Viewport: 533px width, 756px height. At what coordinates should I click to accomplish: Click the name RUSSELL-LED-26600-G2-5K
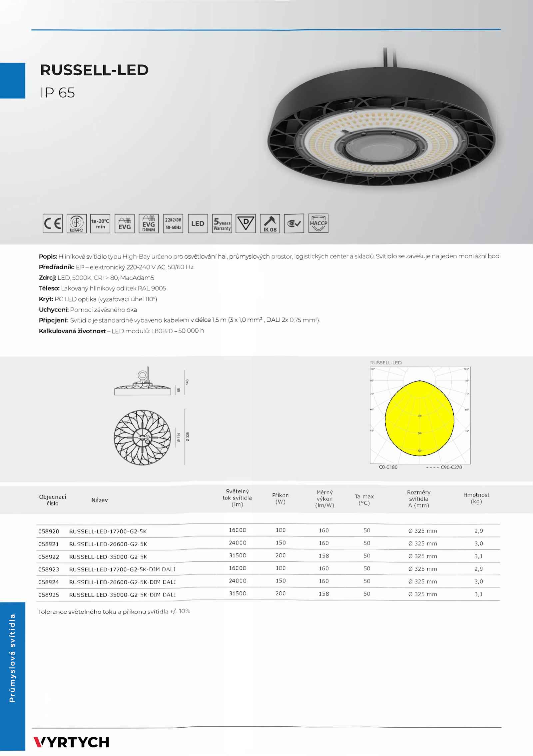point(108,544)
